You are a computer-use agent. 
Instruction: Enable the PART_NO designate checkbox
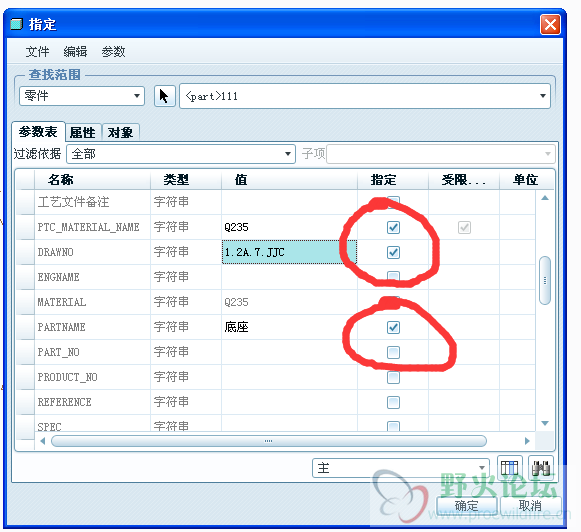point(393,352)
